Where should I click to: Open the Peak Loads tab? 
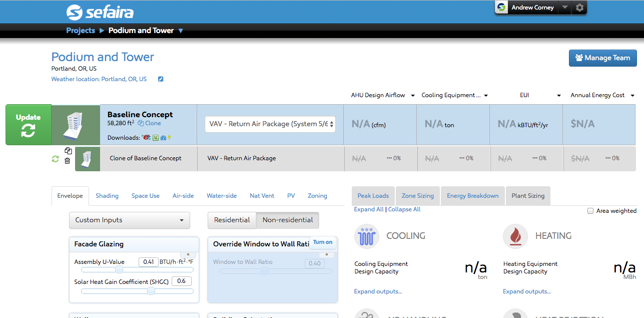[373, 196]
